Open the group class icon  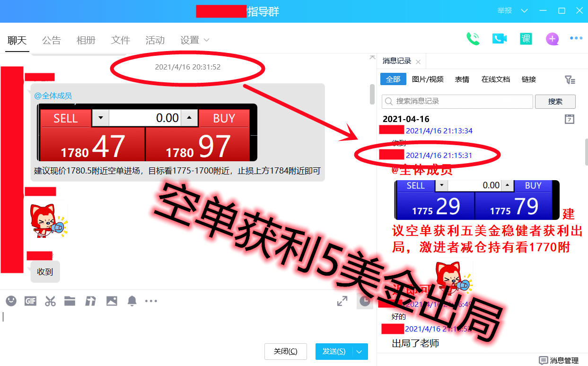click(x=526, y=39)
